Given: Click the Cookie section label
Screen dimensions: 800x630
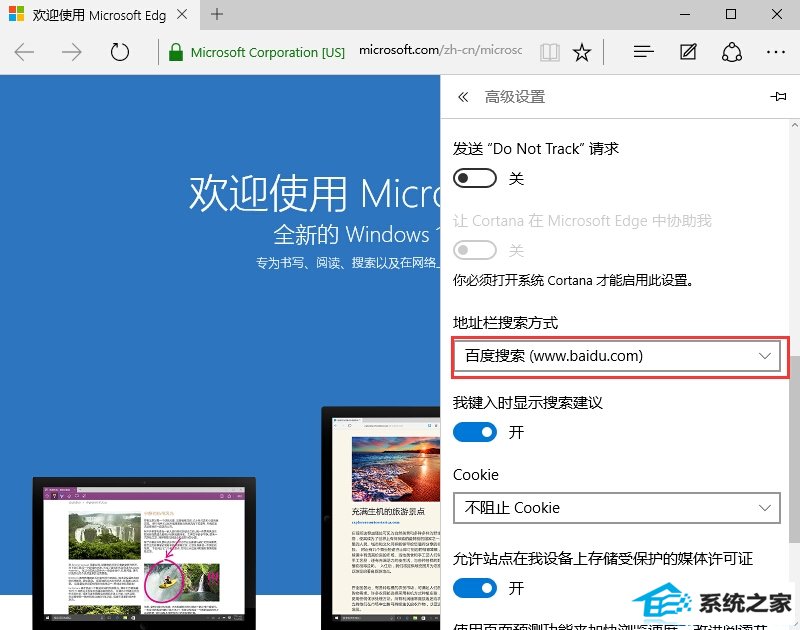Looking at the screenshot, I should pos(476,475).
